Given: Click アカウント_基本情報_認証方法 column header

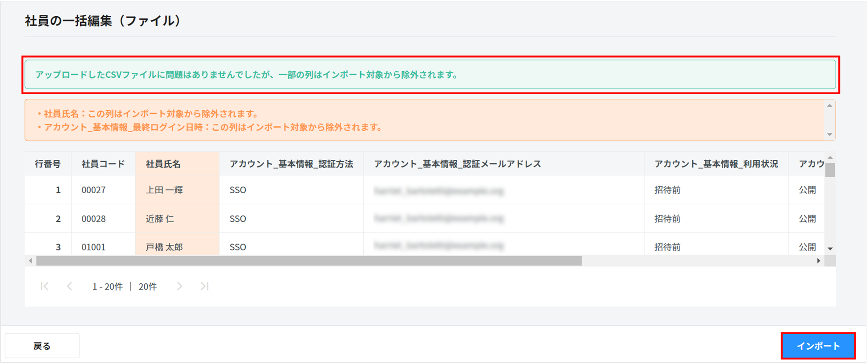Looking at the screenshot, I should 291,164.
